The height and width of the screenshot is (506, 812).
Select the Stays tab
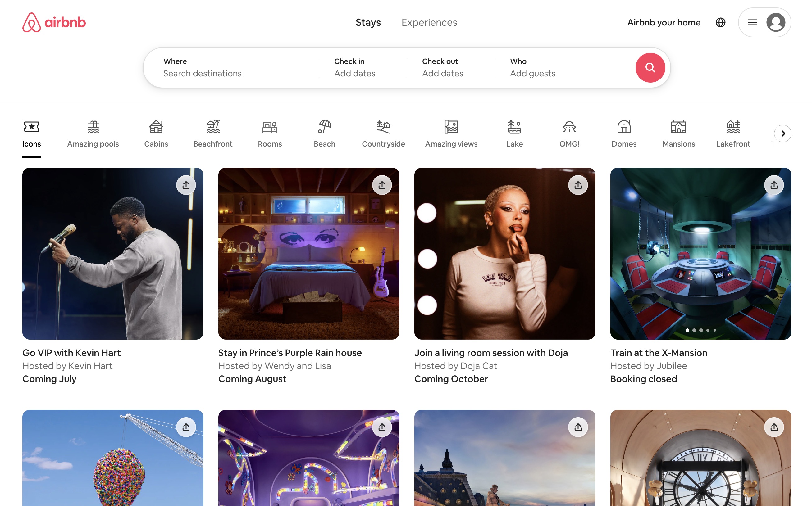coord(367,22)
